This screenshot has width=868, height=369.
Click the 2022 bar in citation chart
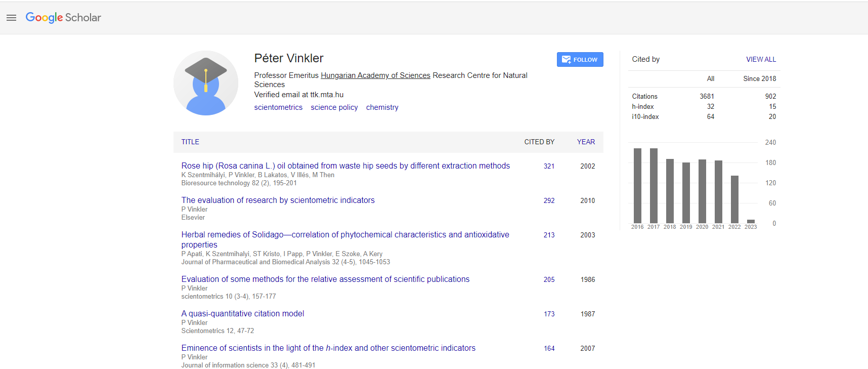734,199
